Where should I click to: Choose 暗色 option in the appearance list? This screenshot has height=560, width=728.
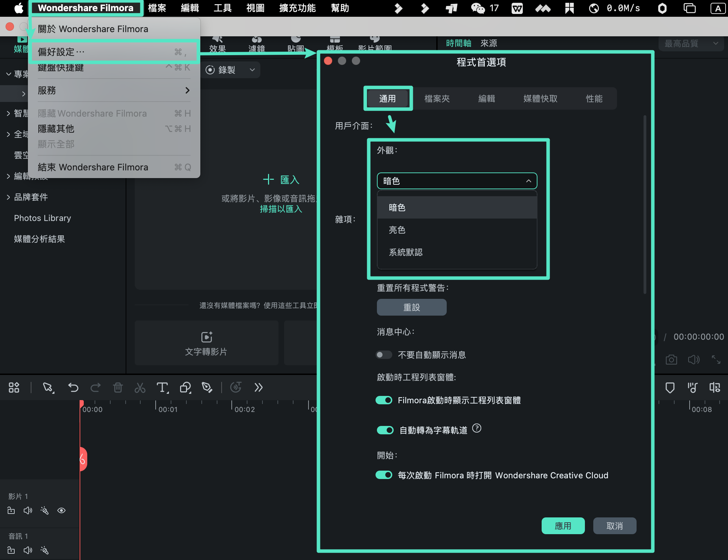click(457, 207)
